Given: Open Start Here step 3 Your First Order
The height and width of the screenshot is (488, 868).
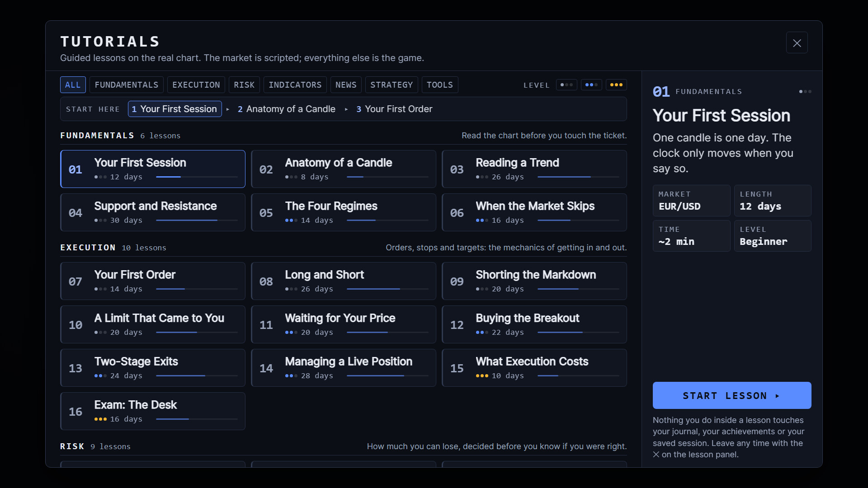Looking at the screenshot, I should 394,109.
